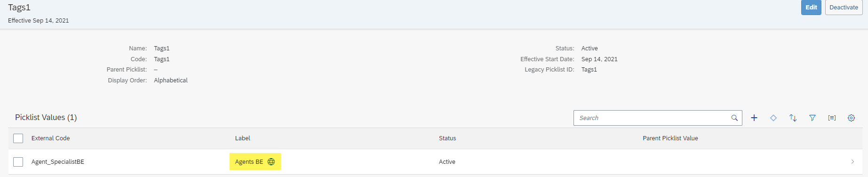Click the magnifier icon in Search box
The image size is (868, 177).
(x=734, y=118)
